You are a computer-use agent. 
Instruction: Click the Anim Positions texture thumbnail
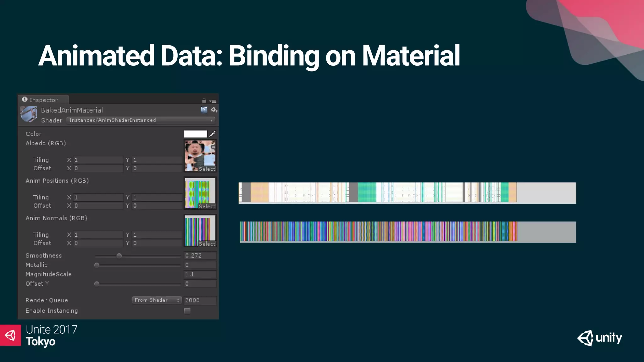[200, 193]
